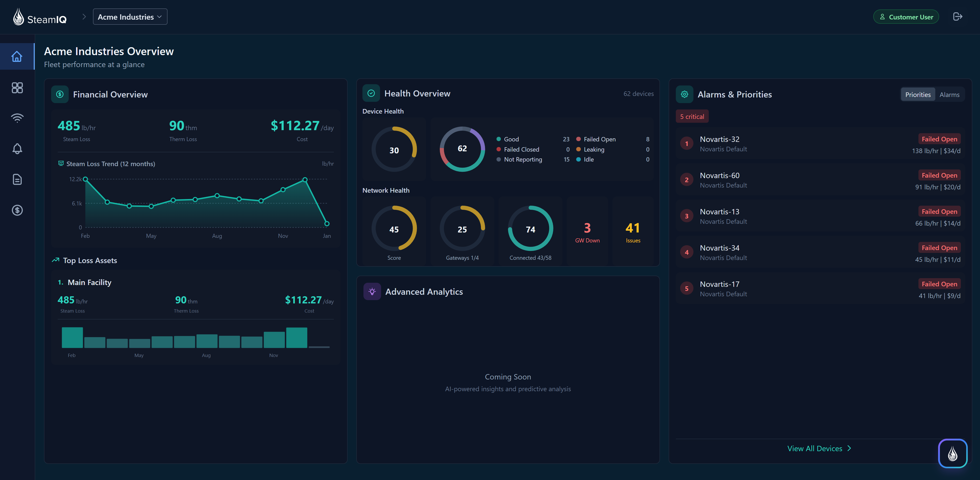
Task: Open the Acme Industries company selector
Action: tap(130, 16)
